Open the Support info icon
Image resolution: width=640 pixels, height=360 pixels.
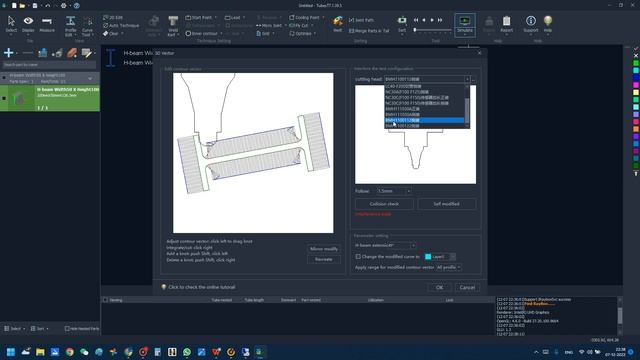tap(531, 24)
